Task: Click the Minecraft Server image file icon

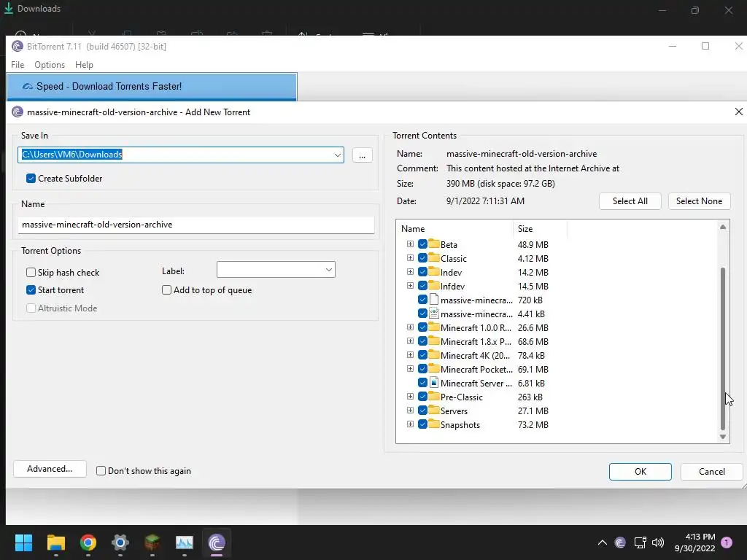Action: [433, 383]
